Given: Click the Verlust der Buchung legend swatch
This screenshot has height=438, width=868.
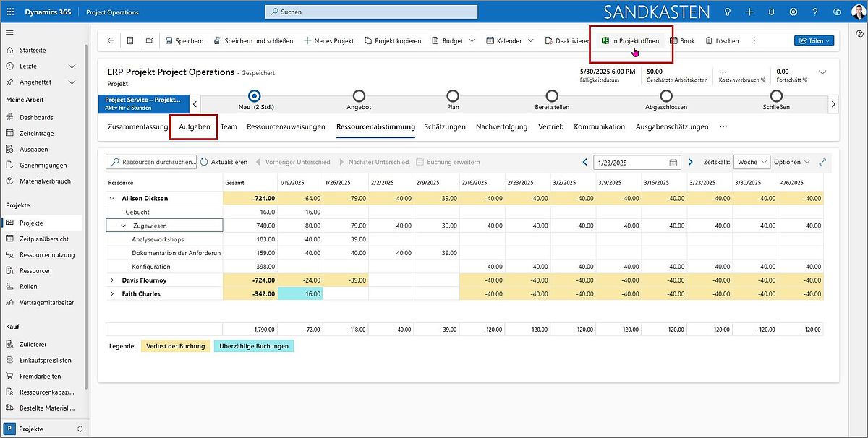Looking at the screenshot, I should click(x=176, y=345).
